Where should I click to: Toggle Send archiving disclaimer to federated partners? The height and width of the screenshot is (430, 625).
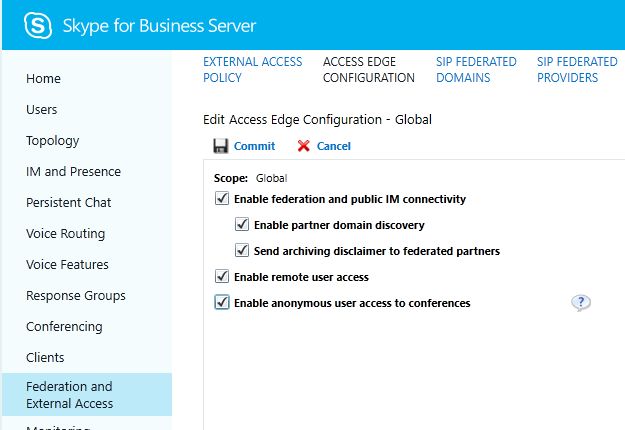point(242,250)
